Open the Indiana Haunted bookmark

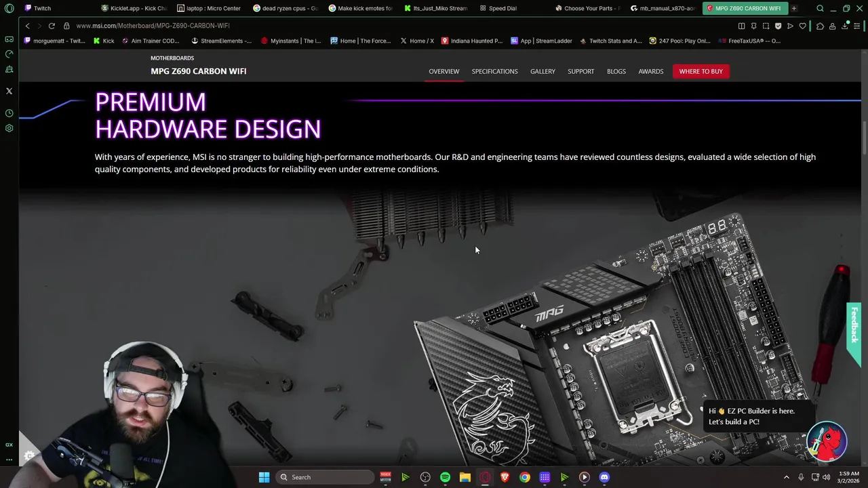(472, 41)
